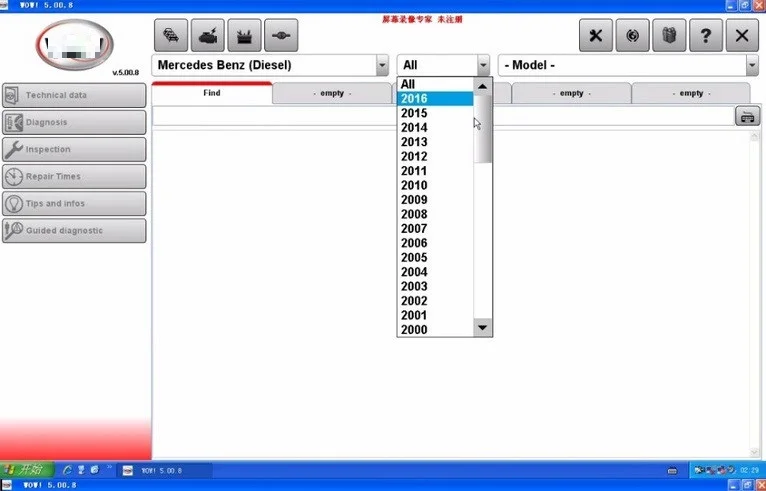The height and width of the screenshot is (491, 766).
Task: Click year list scrollbar up arrow
Action: coord(483,86)
